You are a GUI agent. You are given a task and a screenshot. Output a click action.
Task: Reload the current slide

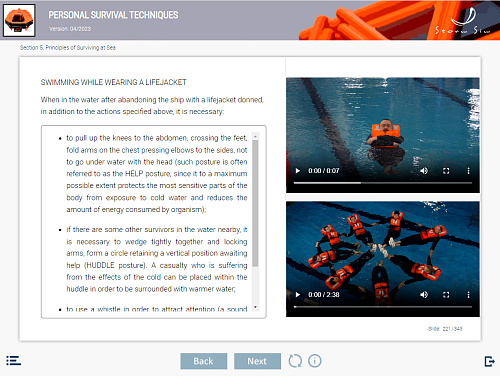pos(295,361)
